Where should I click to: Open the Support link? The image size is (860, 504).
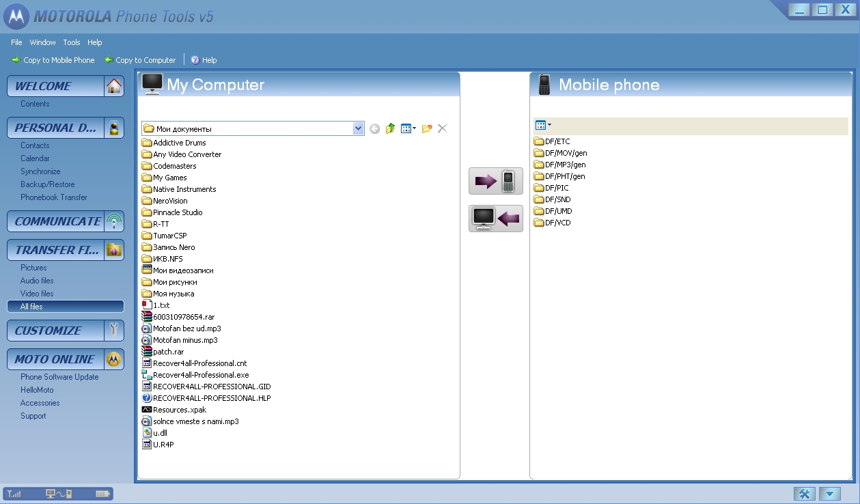click(33, 416)
